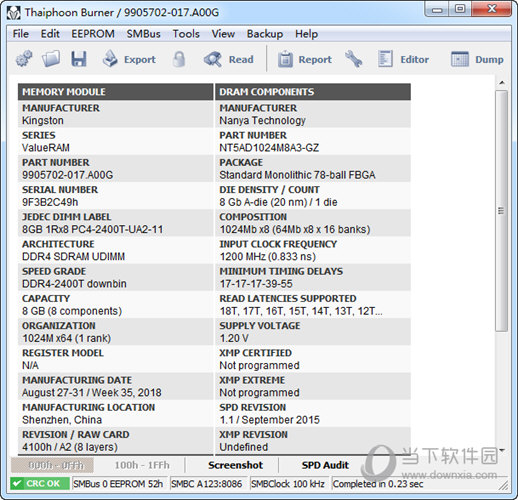Open the Screenshot tab

(235, 465)
